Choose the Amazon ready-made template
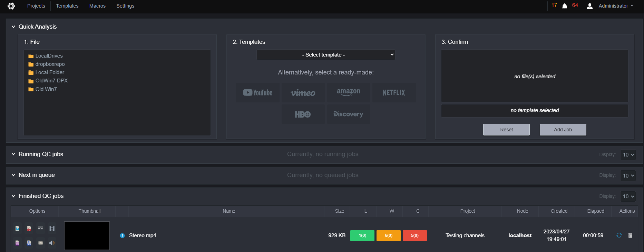This screenshot has width=644, height=252. (x=349, y=92)
